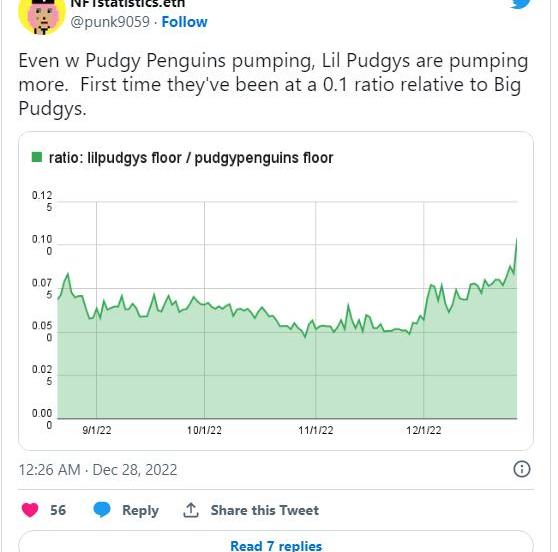Viewport: 558px width, 552px height.
Task: Click the 12/1/22 axis date label
Action: 423,430
